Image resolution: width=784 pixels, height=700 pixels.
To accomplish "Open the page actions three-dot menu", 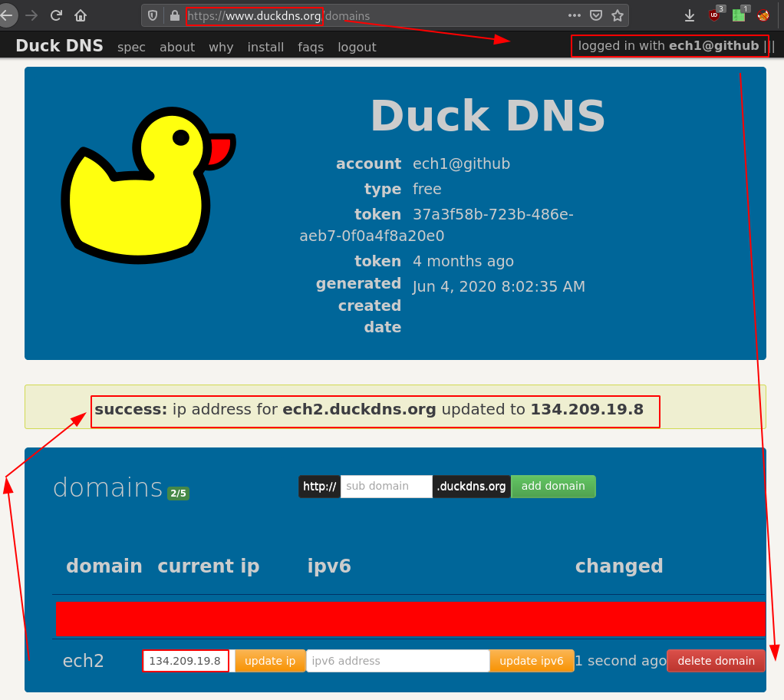I will pyautogui.click(x=575, y=15).
